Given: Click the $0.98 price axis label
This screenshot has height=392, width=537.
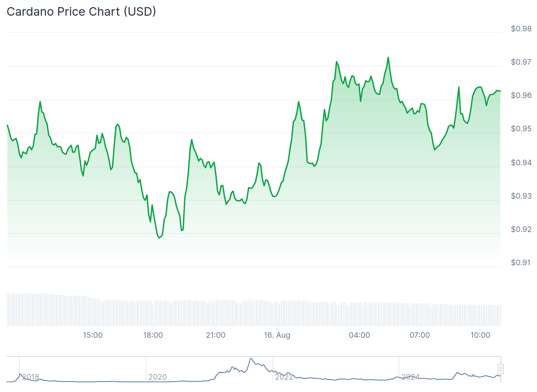Looking at the screenshot, I should tap(521, 29).
